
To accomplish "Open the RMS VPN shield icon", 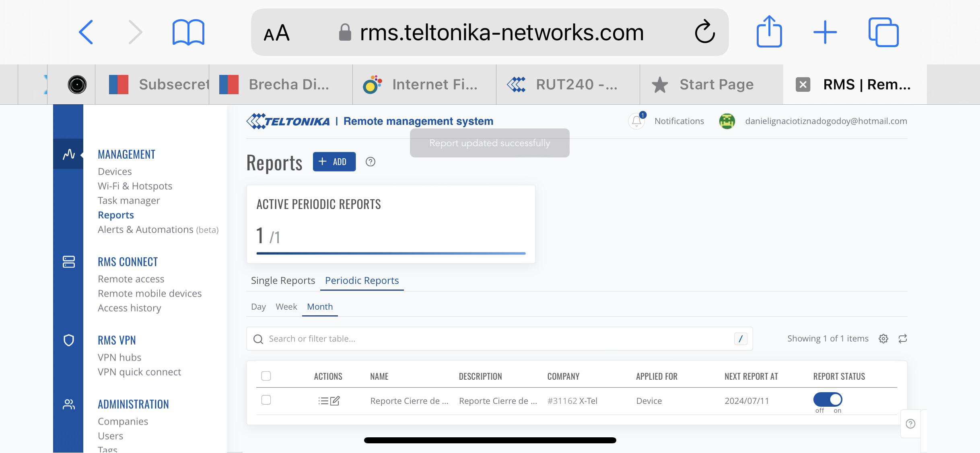I will click(69, 340).
